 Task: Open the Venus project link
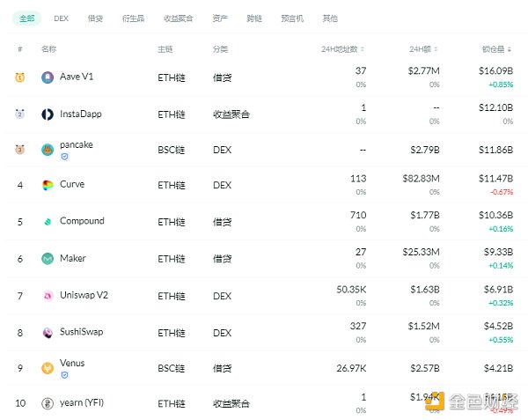coord(72,363)
